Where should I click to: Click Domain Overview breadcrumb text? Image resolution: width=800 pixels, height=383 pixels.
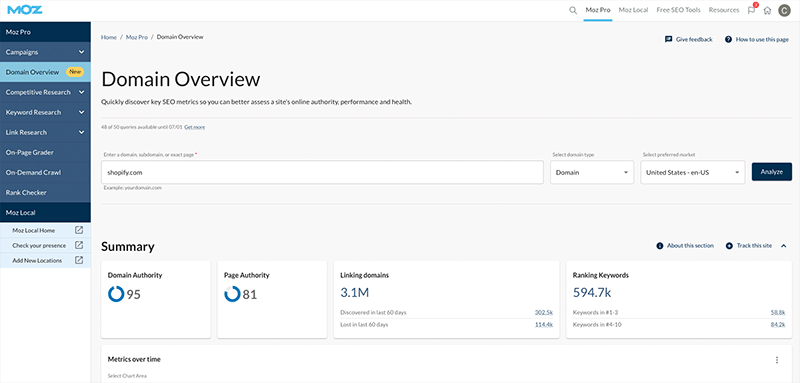180,37
